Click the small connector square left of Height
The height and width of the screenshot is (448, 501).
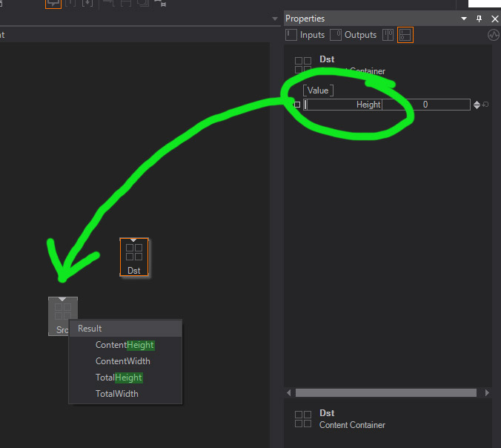[297, 105]
